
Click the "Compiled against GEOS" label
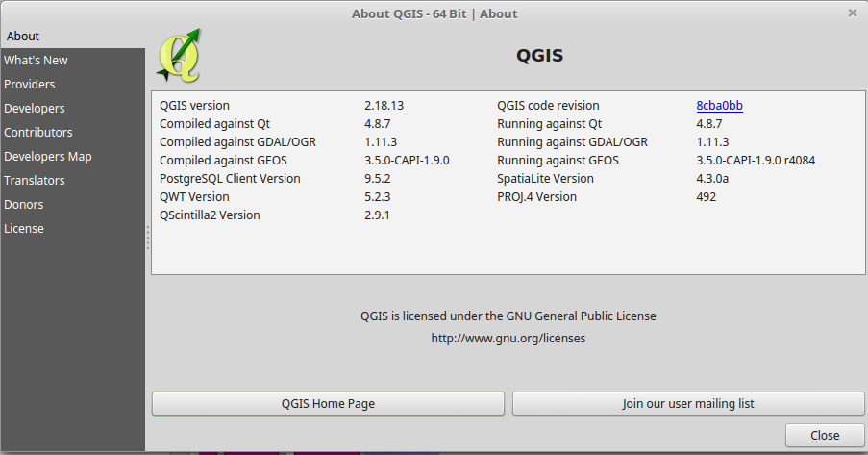pos(223,161)
